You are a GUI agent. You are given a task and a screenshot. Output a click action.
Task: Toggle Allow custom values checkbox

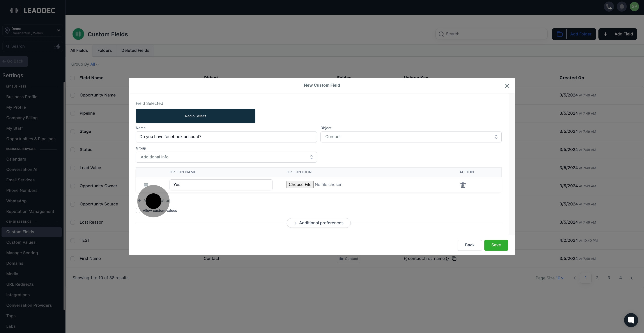138,210
